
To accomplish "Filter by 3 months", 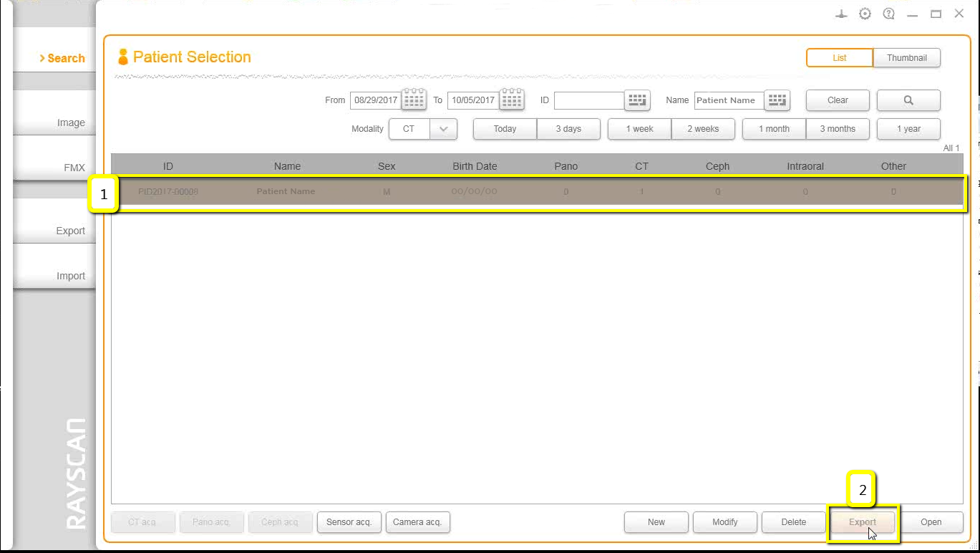I will pos(838,129).
